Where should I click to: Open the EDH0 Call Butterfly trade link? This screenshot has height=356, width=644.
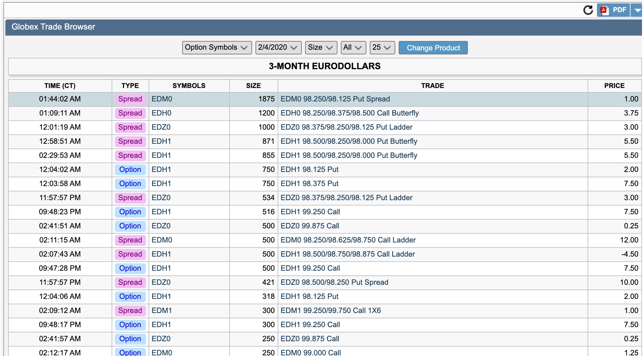(350, 113)
